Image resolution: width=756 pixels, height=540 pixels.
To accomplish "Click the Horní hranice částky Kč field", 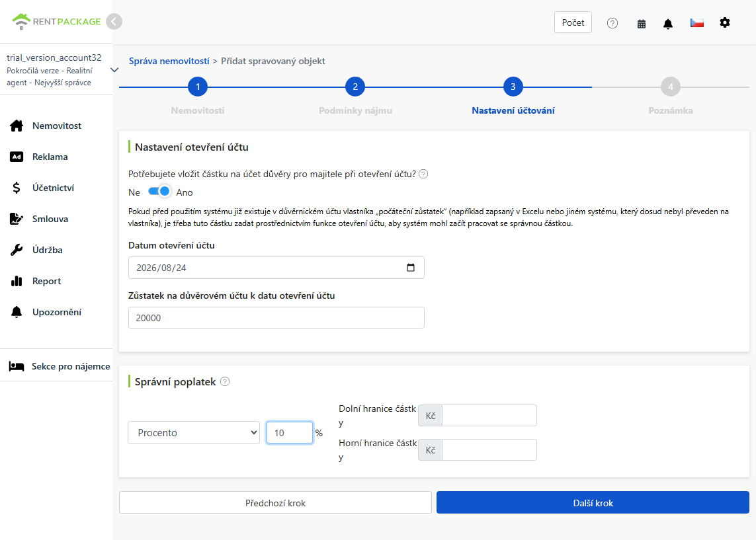I will pyautogui.click(x=489, y=450).
